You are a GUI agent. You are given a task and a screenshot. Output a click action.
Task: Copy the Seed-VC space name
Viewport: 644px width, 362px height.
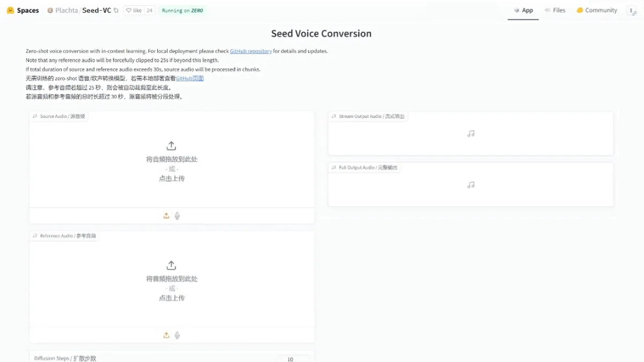pos(116,10)
